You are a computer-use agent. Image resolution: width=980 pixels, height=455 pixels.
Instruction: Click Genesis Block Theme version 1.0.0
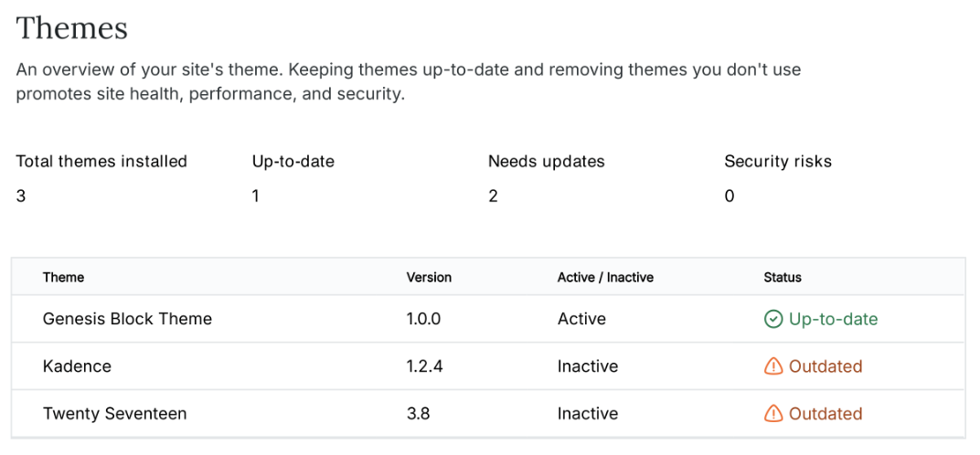(423, 319)
